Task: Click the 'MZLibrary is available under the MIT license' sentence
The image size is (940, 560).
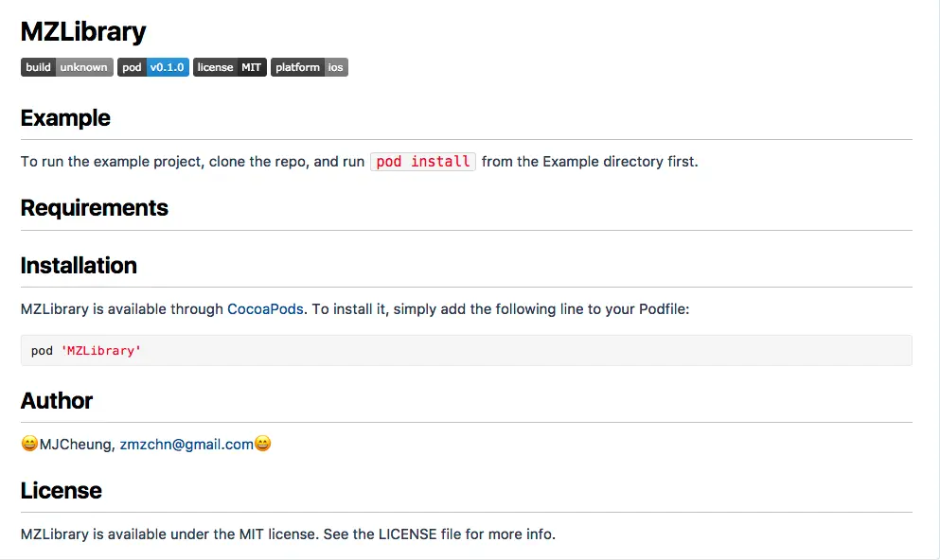Action: pyautogui.click(x=170, y=534)
